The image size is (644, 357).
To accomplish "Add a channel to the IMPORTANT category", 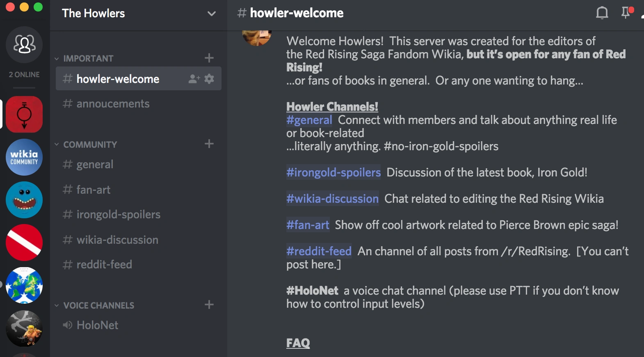I will tap(209, 58).
